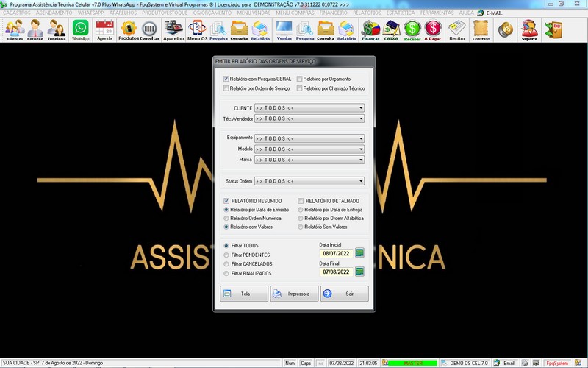The image size is (588, 368).
Task: Click the Data Inicial date field
Action: pyautogui.click(x=336, y=253)
